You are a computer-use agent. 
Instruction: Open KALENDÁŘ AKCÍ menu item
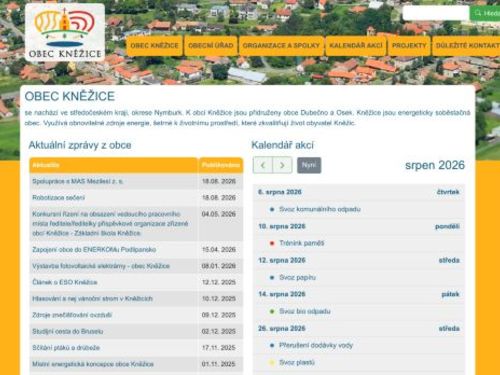click(x=356, y=45)
